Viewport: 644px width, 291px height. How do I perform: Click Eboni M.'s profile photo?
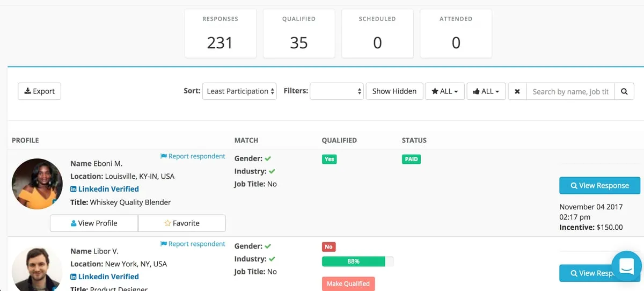click(37, 184)
